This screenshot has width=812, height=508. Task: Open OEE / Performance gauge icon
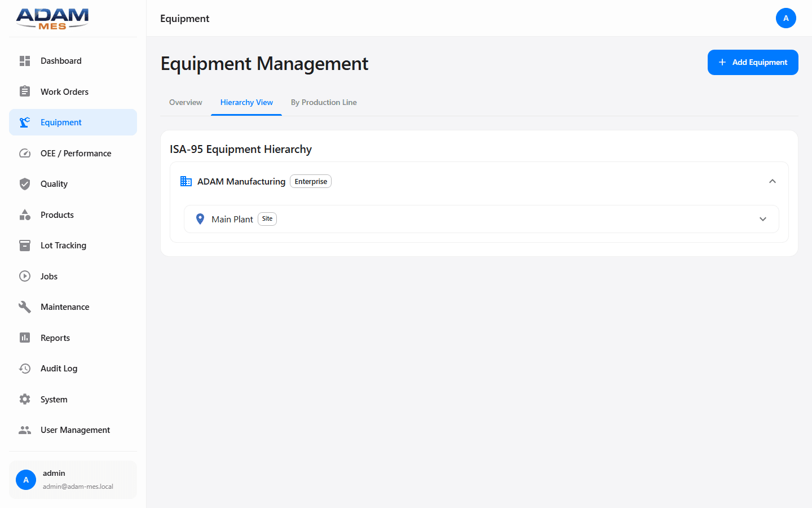25,153
